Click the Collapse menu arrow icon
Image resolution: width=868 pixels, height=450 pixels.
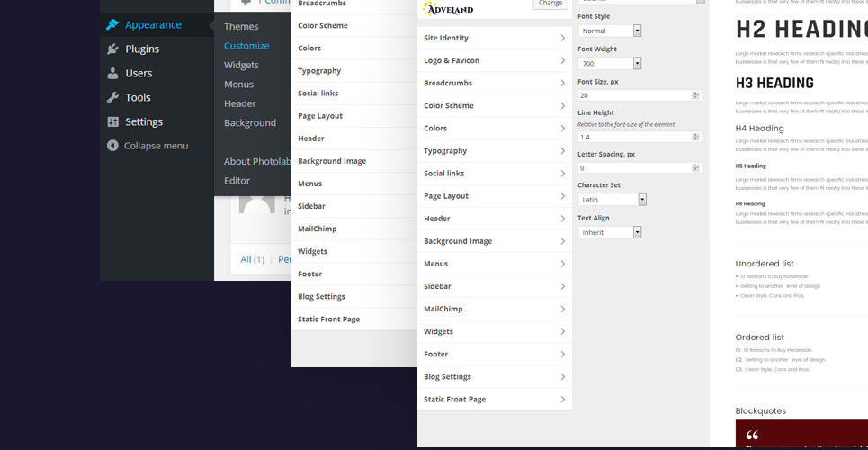pos(112,146)
